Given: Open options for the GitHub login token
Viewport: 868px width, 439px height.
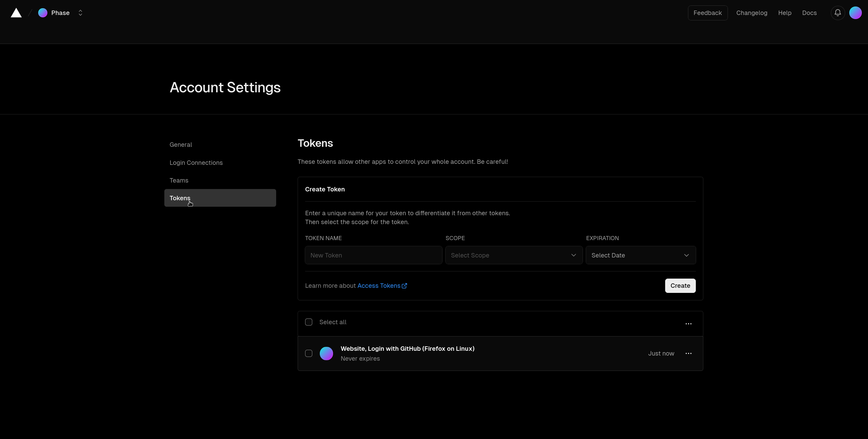Looking at the screenshot, I should point(688,353).
